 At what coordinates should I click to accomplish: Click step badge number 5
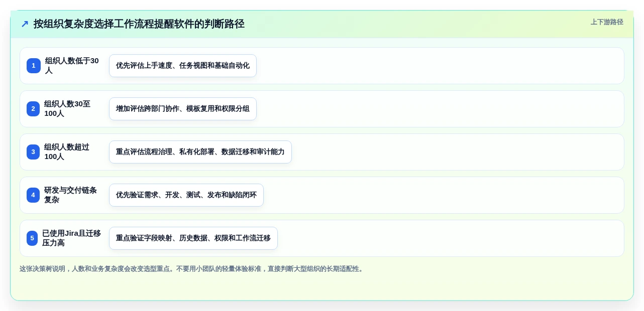point(32,238)
